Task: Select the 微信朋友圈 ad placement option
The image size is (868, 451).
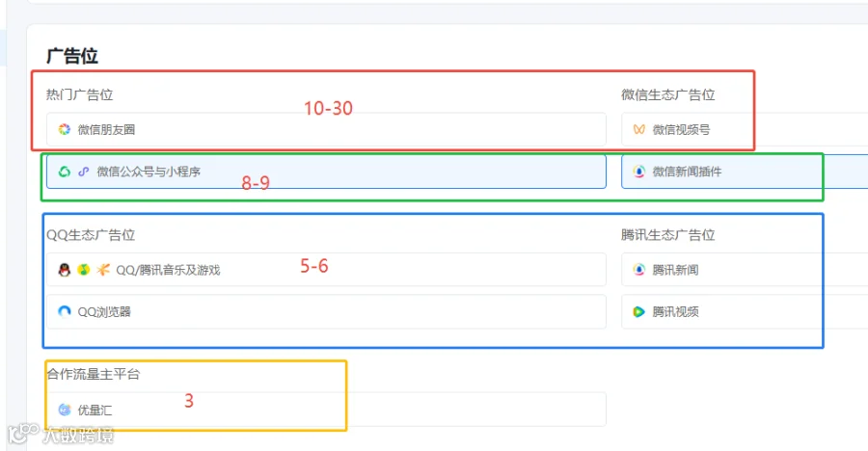Action: pos(326,129)
